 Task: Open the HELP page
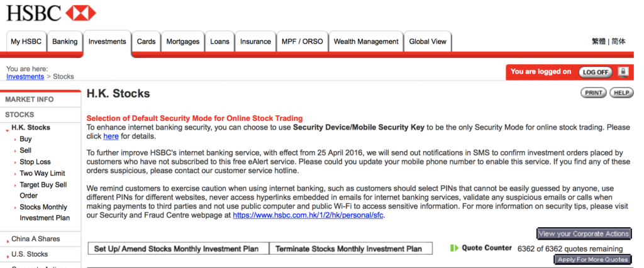pyautogui.click(x=621, y=93)
